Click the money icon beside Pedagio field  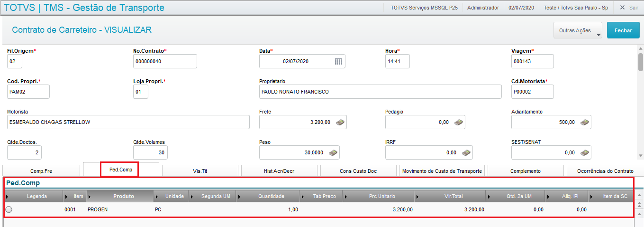tap(458, 122)
